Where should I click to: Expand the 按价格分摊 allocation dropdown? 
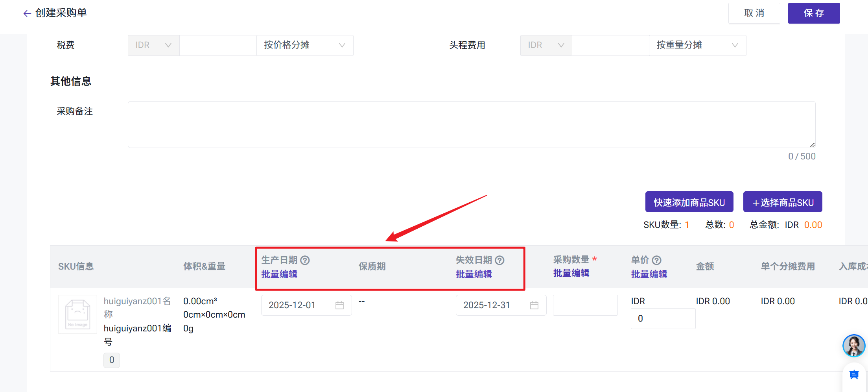[304, 45]
